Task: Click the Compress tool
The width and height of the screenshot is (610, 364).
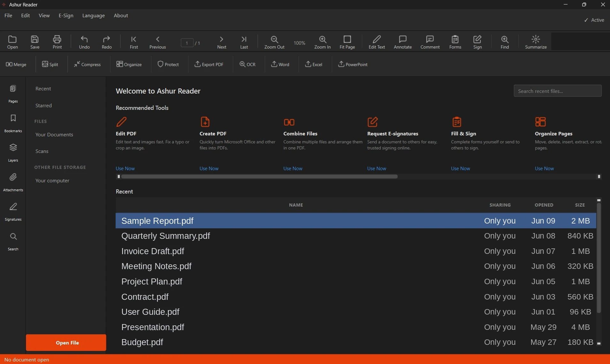Action: 87,64
